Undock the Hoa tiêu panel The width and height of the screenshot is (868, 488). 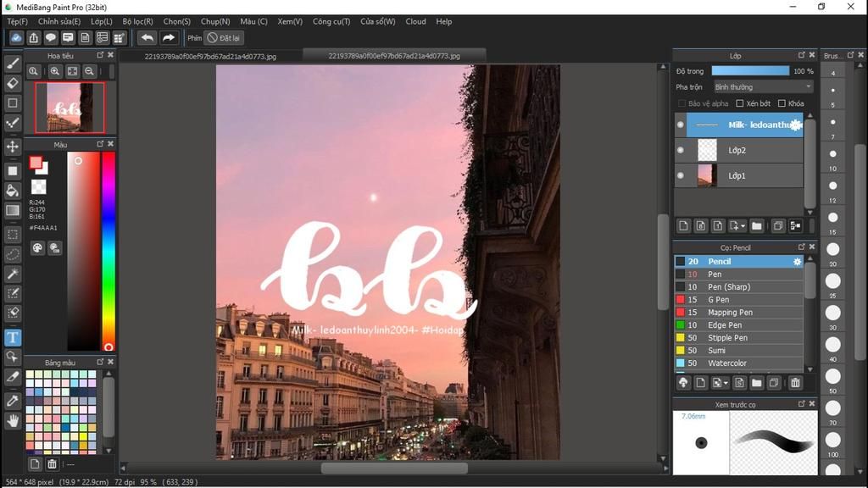pyautogui.click(x=100, y=55)
